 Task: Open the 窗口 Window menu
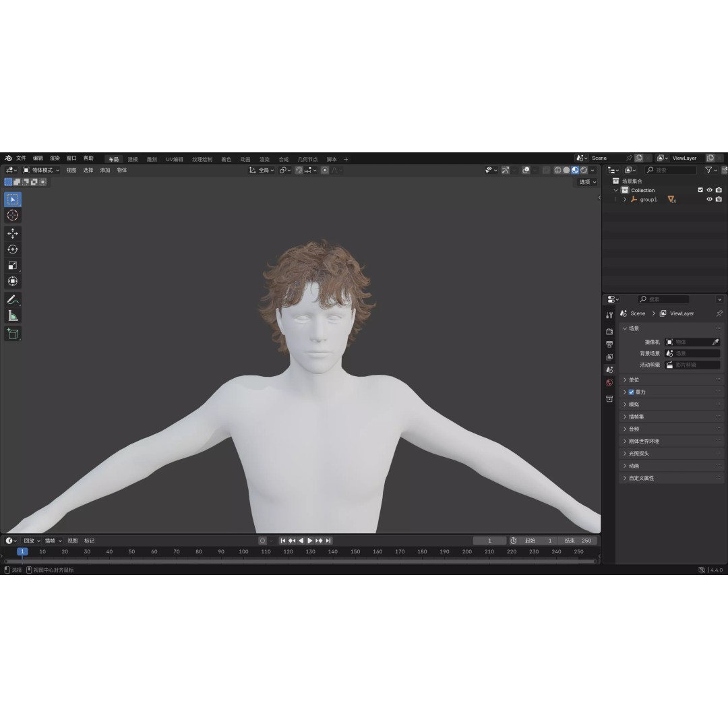click(71, 158)
